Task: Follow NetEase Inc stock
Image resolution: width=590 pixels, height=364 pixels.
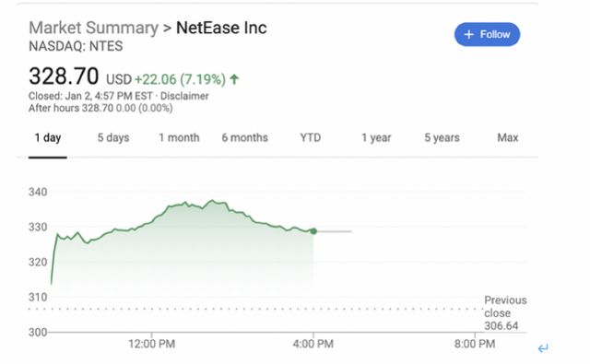Action: point(488,35)
